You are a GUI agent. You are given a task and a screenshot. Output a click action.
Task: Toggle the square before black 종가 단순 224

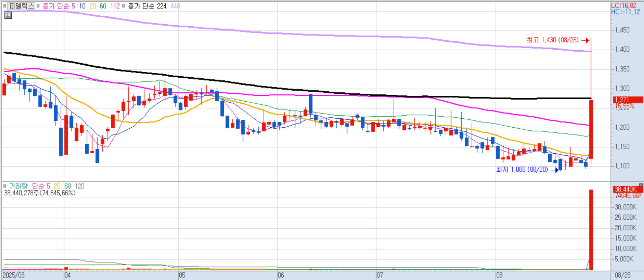pos(123,6)
